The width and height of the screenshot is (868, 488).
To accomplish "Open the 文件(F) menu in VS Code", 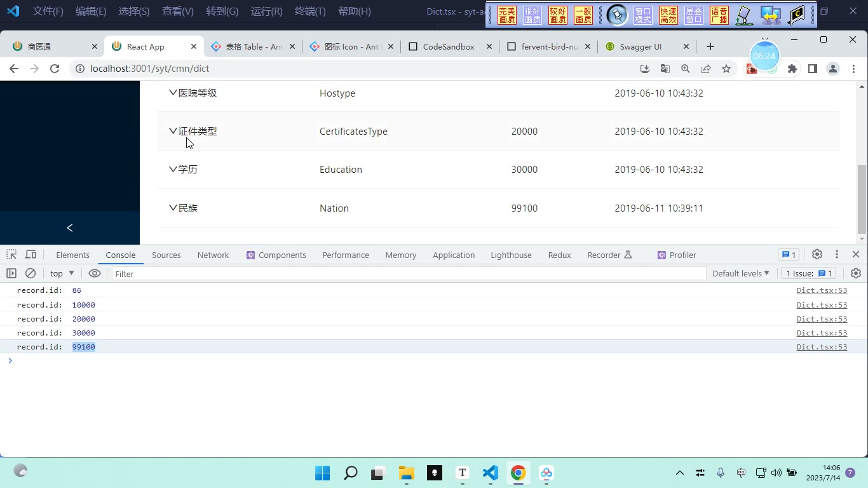I will [x=48, y=11].
